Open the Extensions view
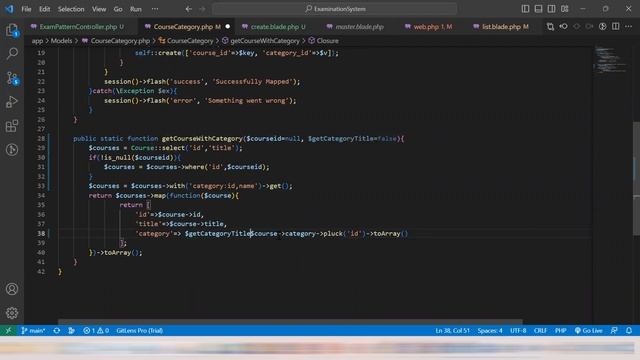 (12, 126)
